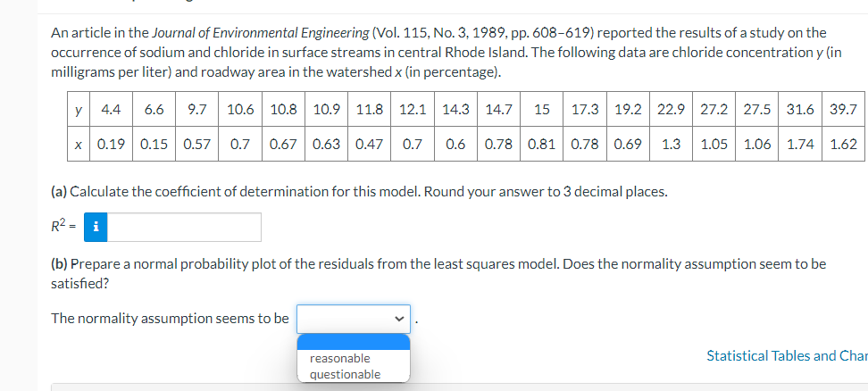Select the "reasonable" option
Screen dimensions: 868x391
(x=339, y=358)
